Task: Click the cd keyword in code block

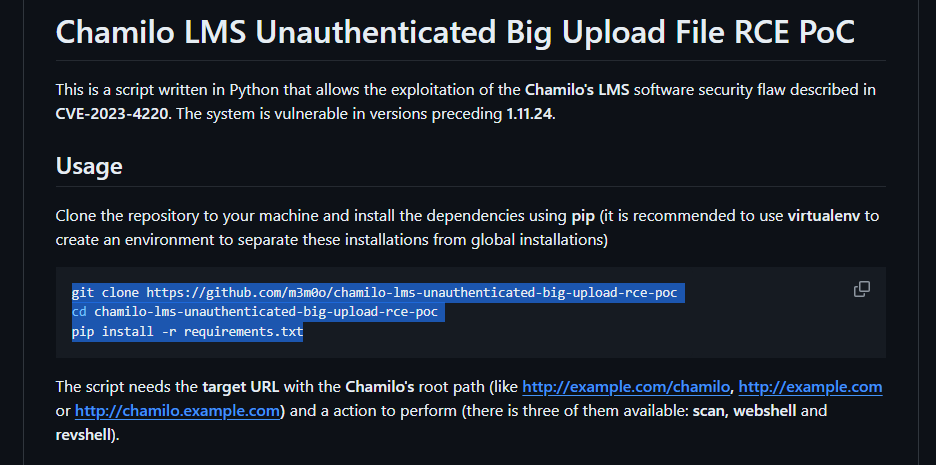Action: [x=79, y=312]
